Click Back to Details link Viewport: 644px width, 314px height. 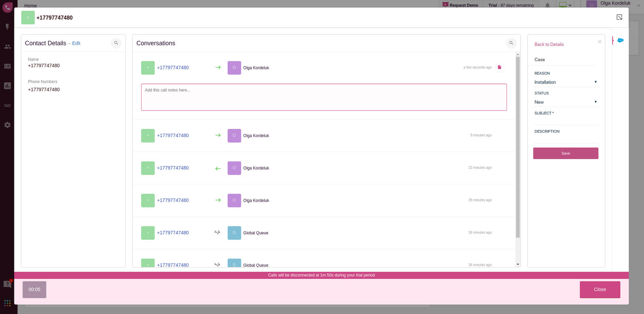pyautogui.click(x=549, y=44)
